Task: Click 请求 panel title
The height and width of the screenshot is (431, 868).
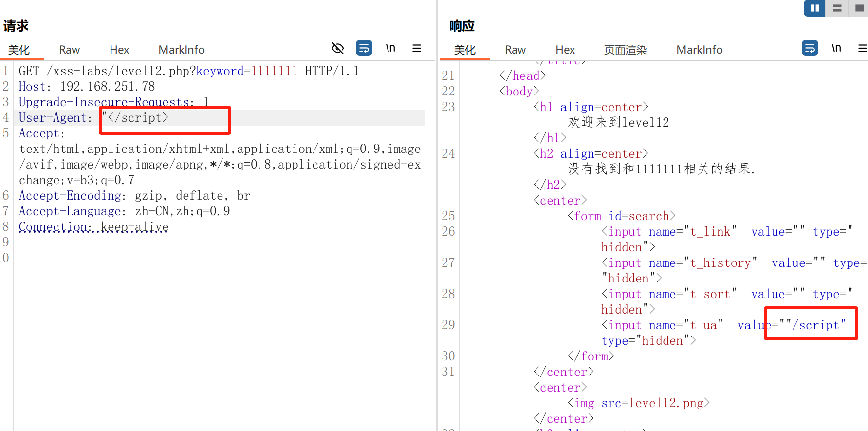Action: point(16,26)
